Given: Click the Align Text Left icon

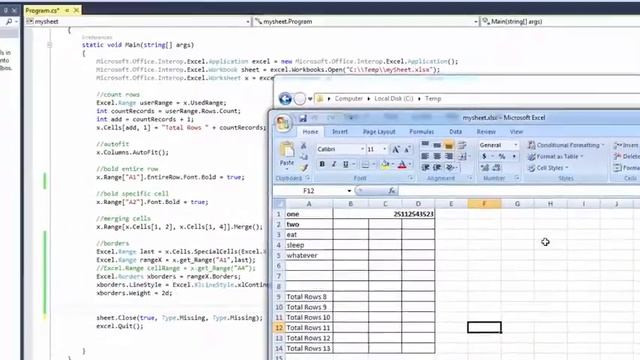Looking at the screenshot, I should coord(425,156).
